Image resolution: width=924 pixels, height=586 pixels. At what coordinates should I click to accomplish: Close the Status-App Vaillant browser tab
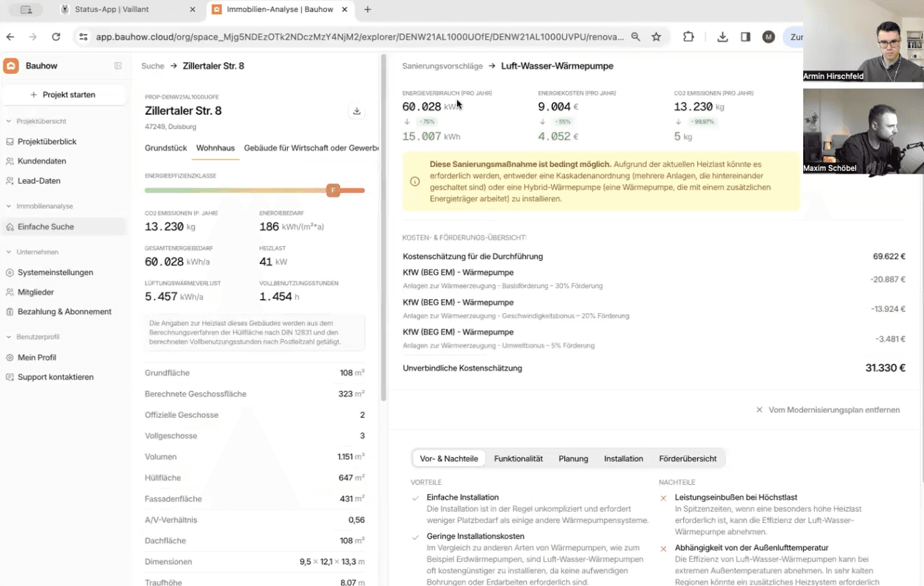point(193,9)
